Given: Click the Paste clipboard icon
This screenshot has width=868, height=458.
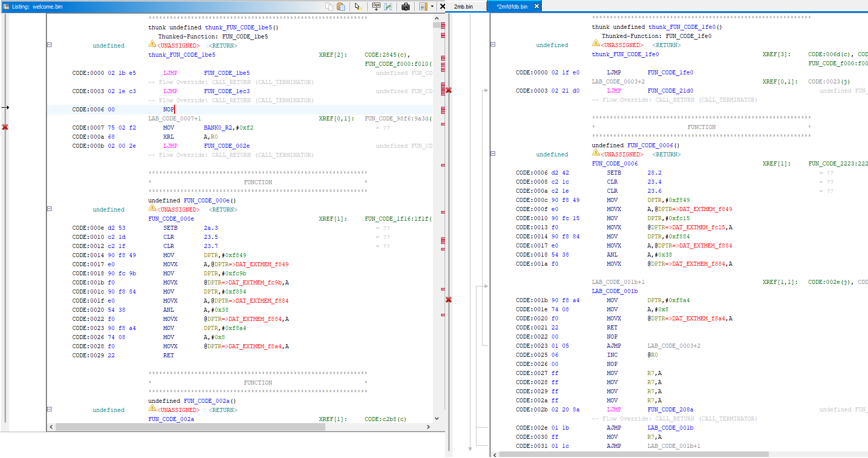Looking at the screenshot, I should pyautogui.click(x=341, y=7).
